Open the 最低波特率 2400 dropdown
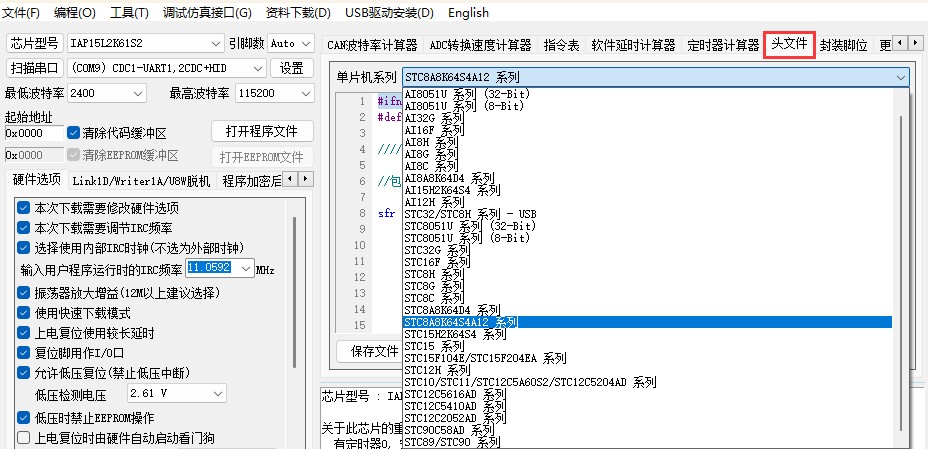928x449 pixels. point(107,93)
